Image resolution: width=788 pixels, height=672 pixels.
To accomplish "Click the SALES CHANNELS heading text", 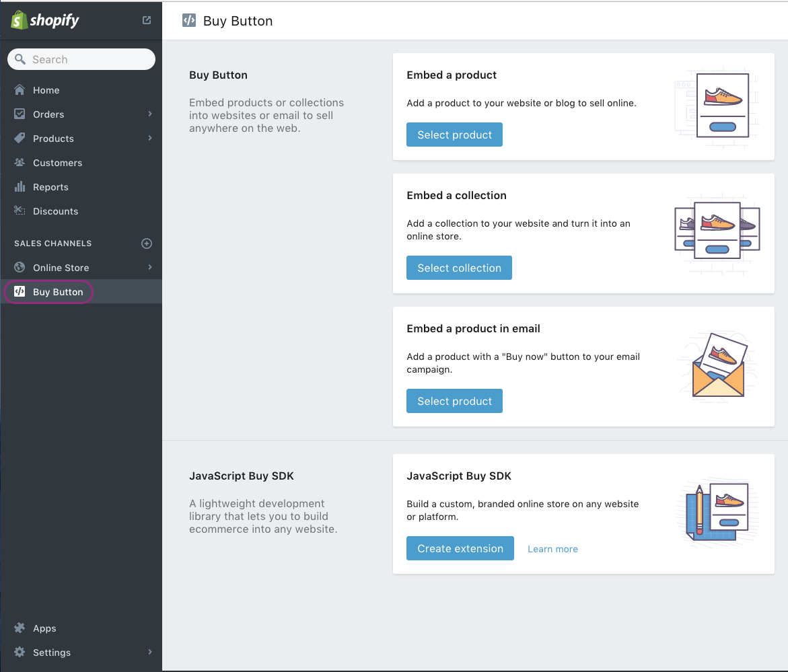I will (x=52, y=244).
